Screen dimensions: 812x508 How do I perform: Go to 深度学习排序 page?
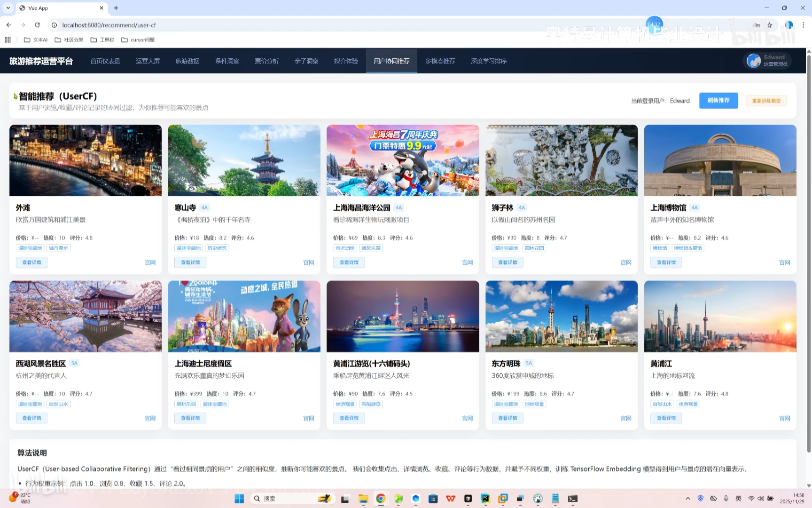(x=489, y=61)
